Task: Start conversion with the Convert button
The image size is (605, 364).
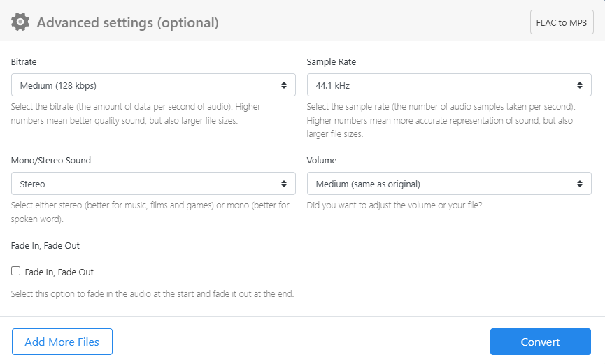Action: [540, 342]
